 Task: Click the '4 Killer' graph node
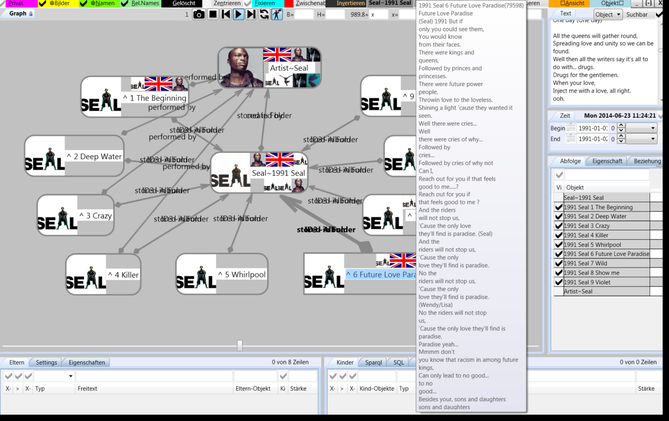[x=103, y=274]
